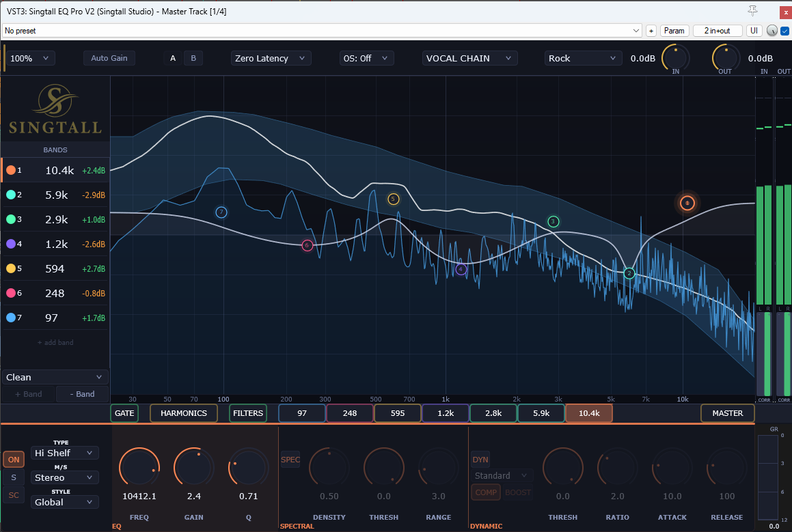Select band node 4 on the EQ curve
Screen dimensions: 792x532
pyautogui.click(x=461, y=269)
